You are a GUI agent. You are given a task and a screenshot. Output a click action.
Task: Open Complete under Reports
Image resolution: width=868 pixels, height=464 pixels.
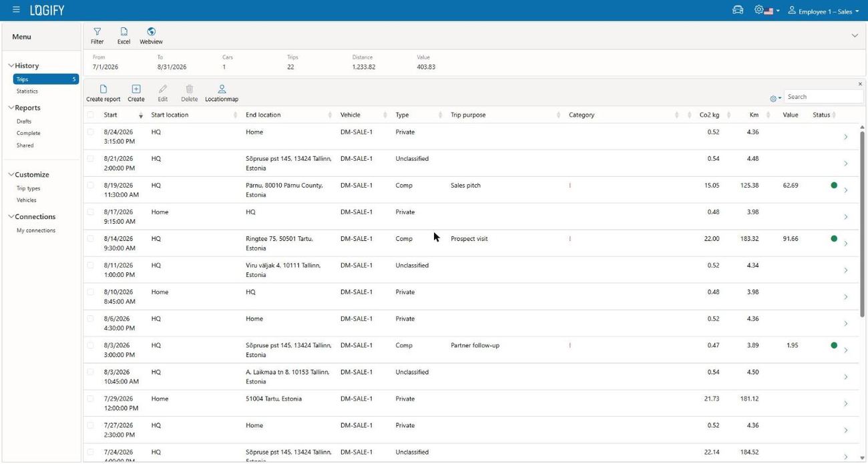29,134
